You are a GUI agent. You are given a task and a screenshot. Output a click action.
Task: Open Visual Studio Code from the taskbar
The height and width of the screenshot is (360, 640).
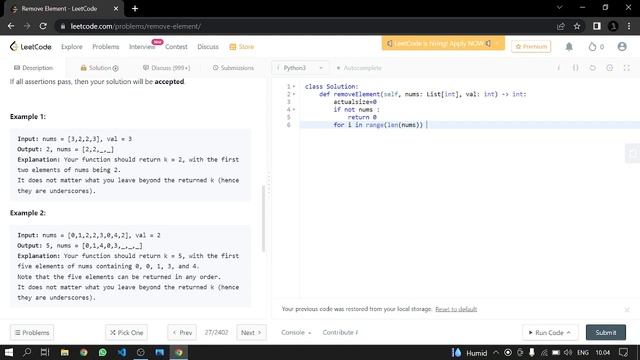[x=122, y=352]
